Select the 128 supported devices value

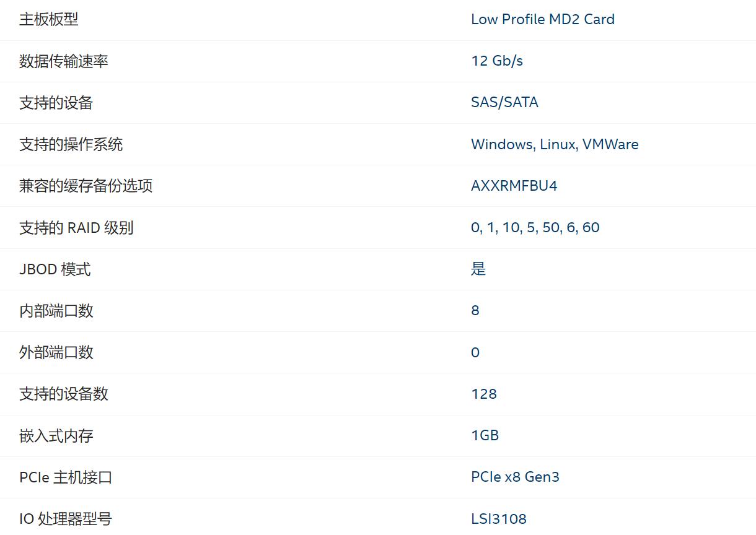point(484,394)
